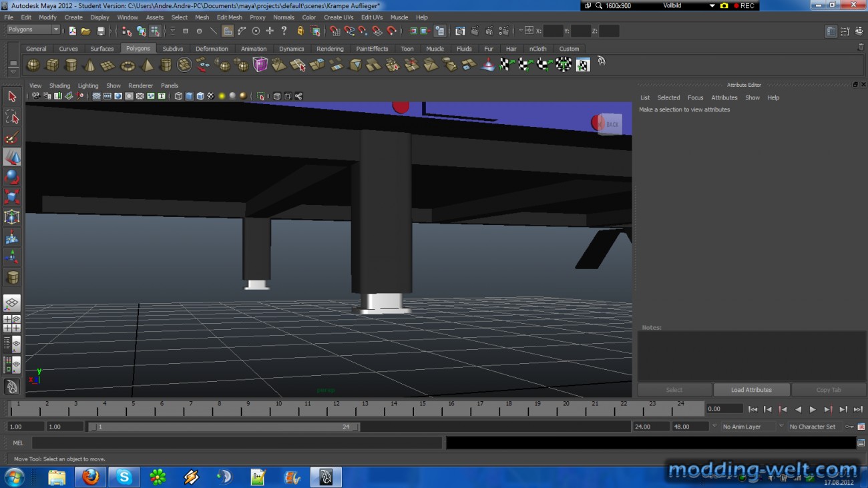Click the Load Attributes button
868x488 pixels.
[751, 390]
